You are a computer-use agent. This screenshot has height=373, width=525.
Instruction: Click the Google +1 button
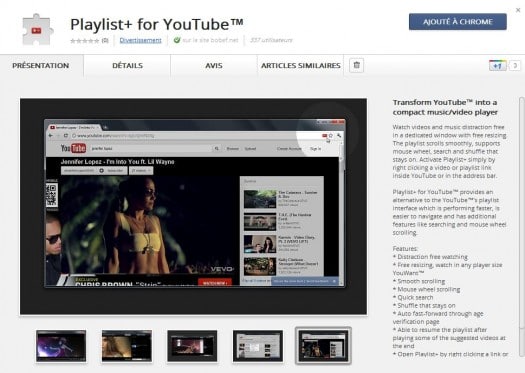pos(498,66)
